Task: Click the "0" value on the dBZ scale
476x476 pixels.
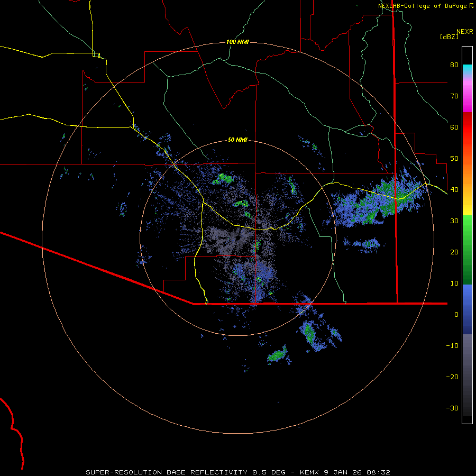Action: tap(456, 315)
